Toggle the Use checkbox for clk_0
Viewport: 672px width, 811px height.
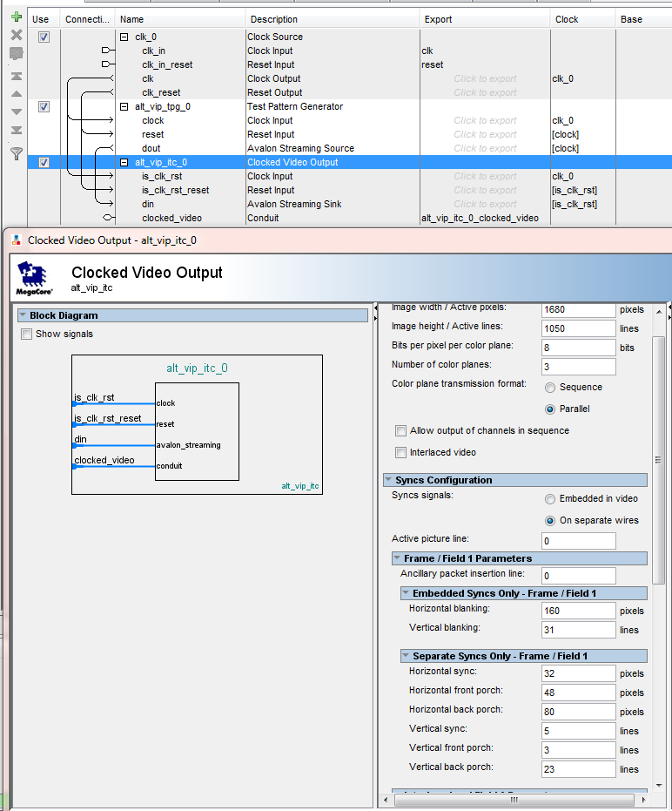[44, 37]
